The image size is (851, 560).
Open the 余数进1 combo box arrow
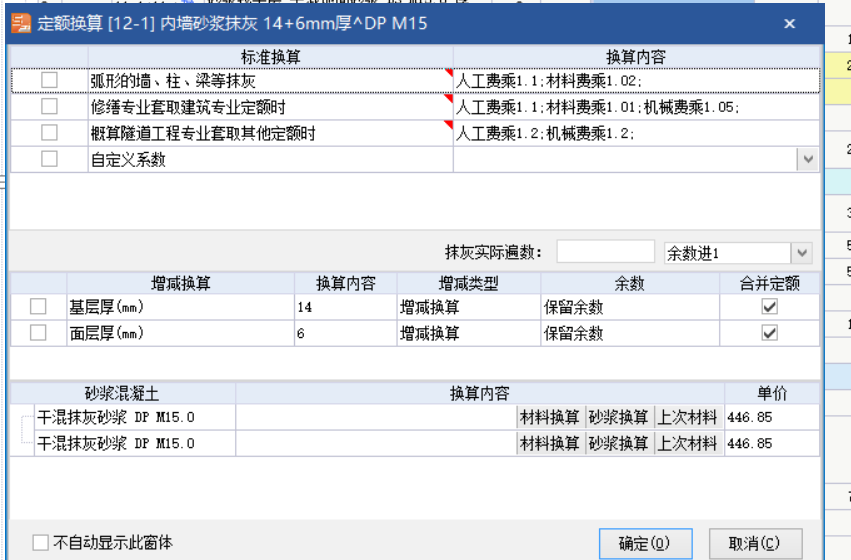[802, 253]
